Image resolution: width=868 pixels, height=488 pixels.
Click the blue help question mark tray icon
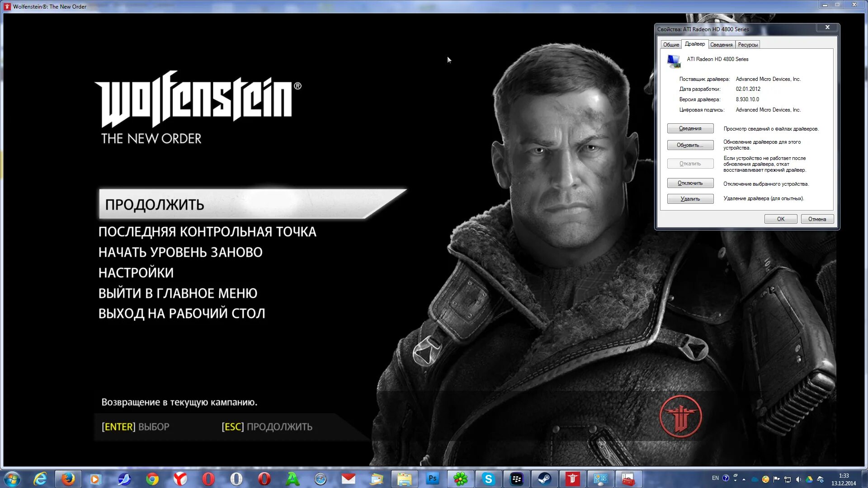click(x=726, y=478)
